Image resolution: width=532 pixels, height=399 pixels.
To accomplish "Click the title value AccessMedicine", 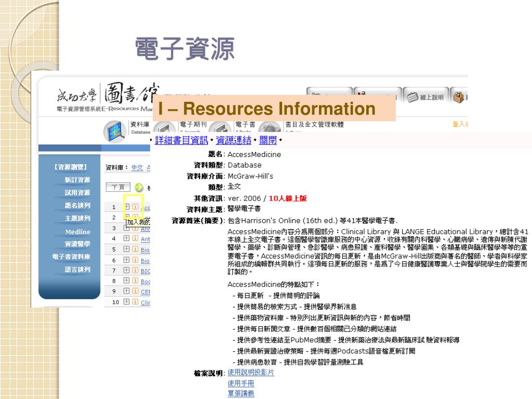I will (x=254, y=154).
